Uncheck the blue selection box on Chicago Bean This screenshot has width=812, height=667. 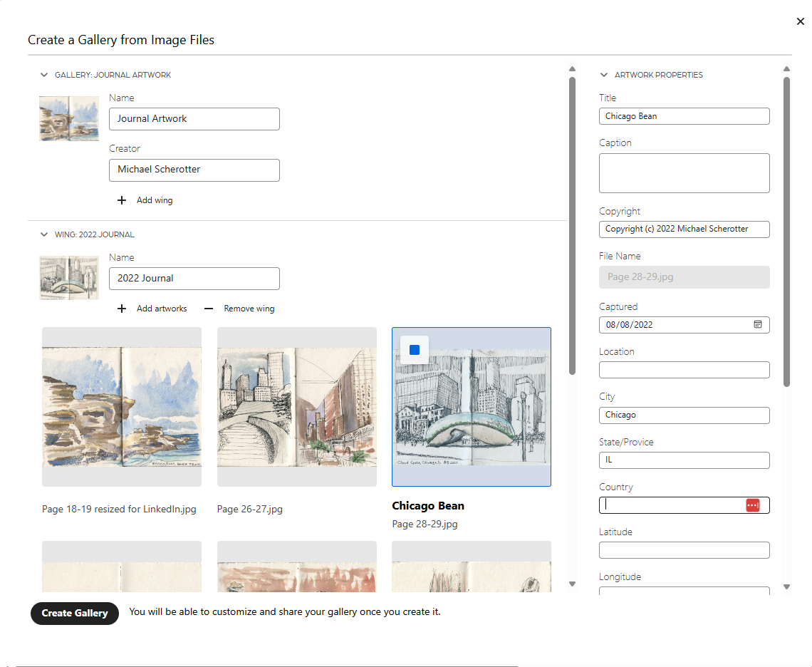pyautogui.click(x=415, y=350)
